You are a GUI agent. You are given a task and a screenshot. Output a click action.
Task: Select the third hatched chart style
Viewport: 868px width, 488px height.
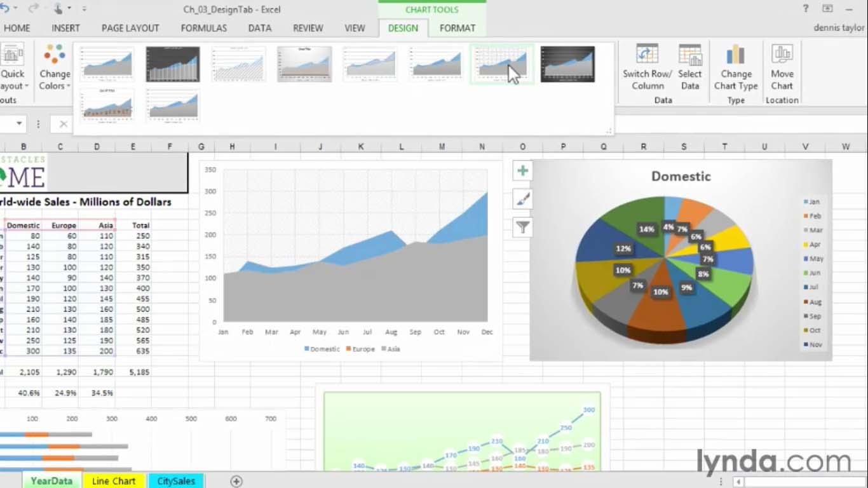click(x=239, y=64)
